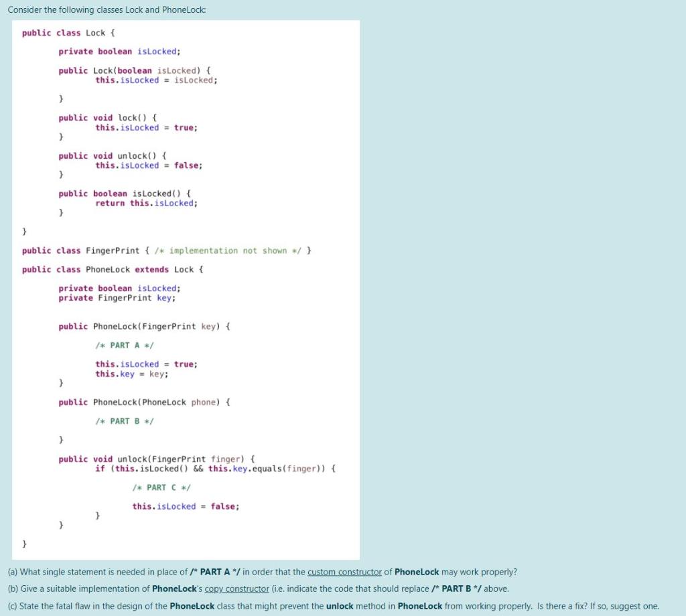Click the PART A comment placeholder
This screenshot has height=616, width=686.
pos(125,345)
